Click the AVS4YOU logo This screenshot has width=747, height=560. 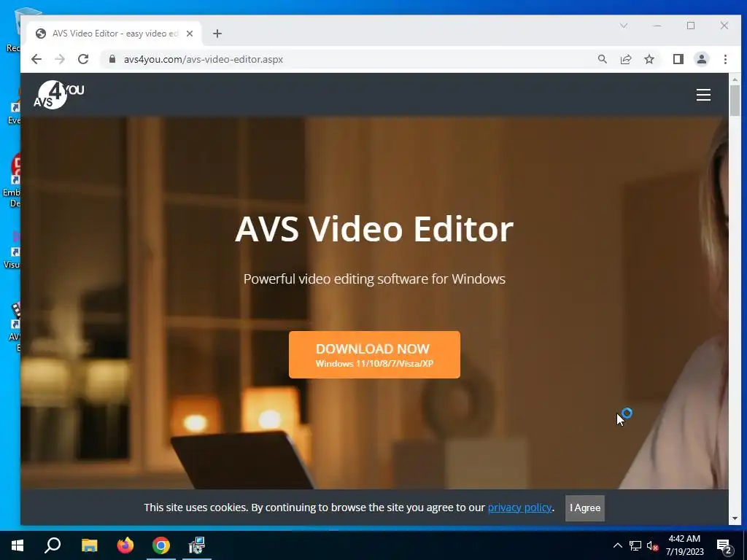tap(58, 95)
